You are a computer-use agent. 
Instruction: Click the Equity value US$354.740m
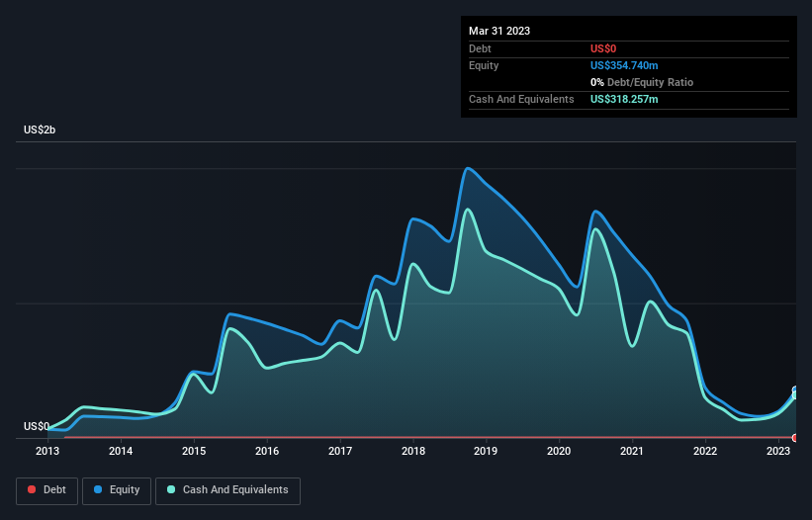coord(624,65)
